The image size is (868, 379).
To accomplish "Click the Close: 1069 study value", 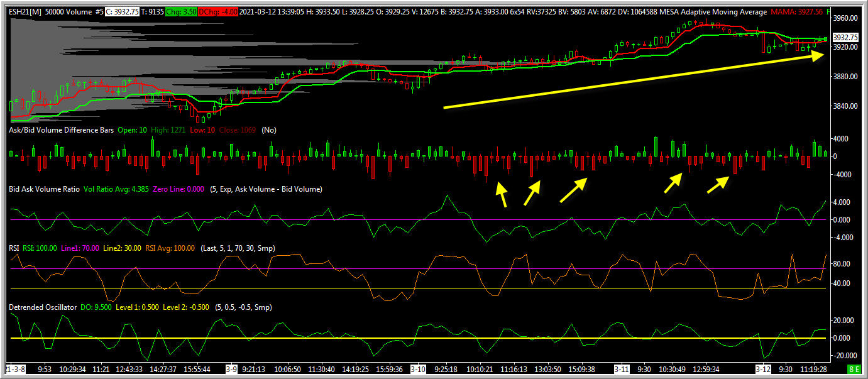I will (x=237, y=130).
